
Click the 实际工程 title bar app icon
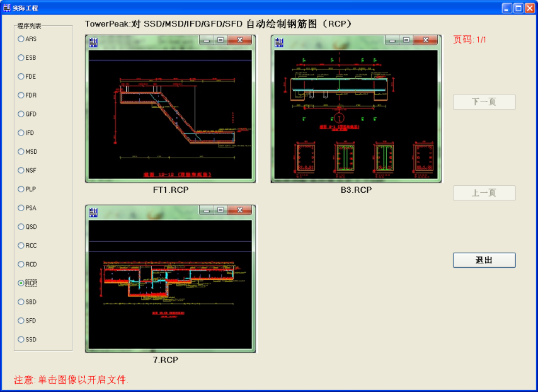pyautogui.click(x=6, y=8)
